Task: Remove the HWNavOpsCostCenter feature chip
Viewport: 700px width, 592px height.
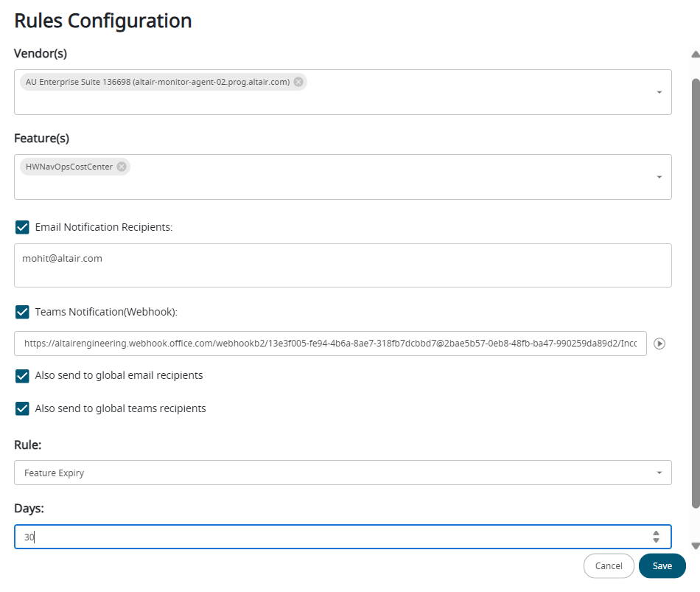Action: point(122,167)
